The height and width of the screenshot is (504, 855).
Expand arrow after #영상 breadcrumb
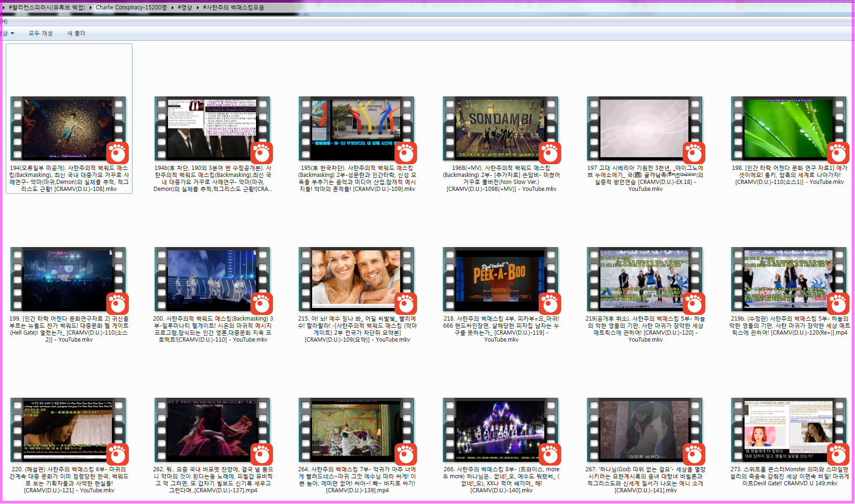[x=197, y=7]
